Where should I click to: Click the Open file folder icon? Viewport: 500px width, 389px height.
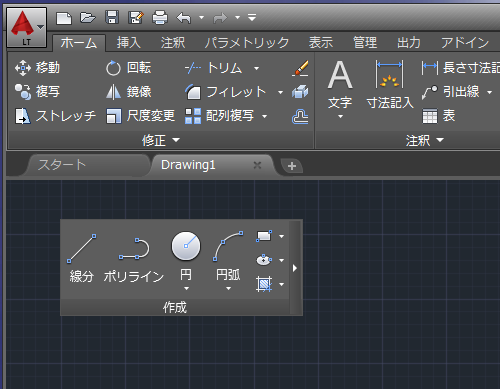[88, 17]
